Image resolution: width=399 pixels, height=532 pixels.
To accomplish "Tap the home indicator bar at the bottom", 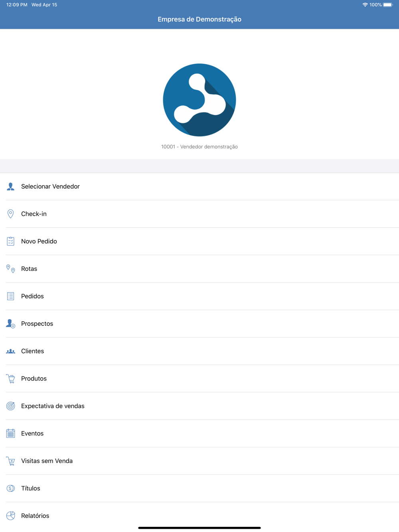I will [x=199, y=528].
